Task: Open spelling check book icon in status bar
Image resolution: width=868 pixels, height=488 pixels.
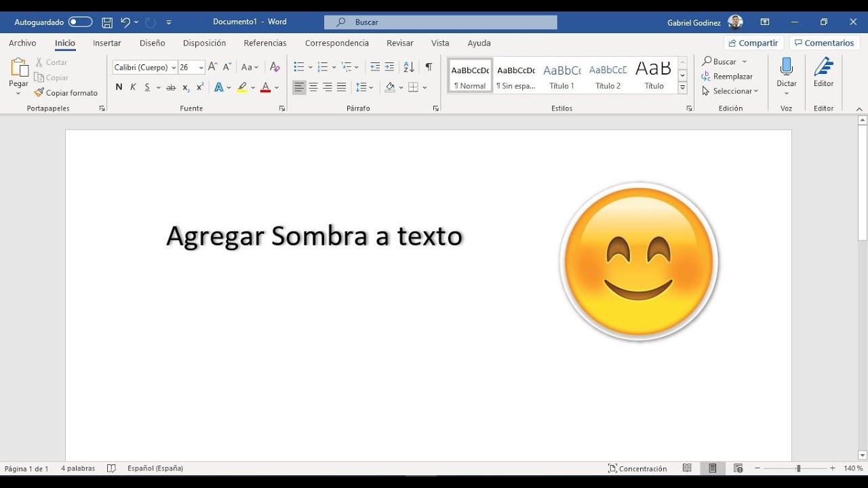Action: [x=112, y=468]
